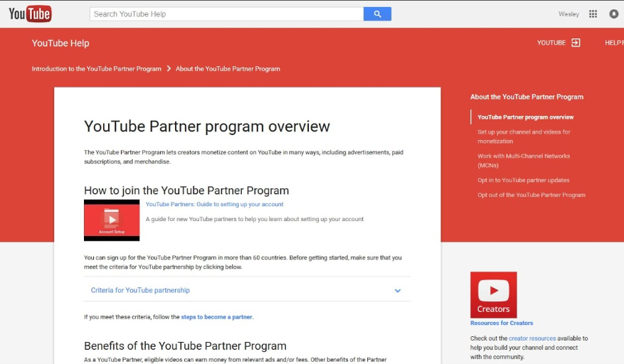This screenshot has width=624, height=364.
Task: Focus the Search YouTube Help field
Action: point(226,14)
